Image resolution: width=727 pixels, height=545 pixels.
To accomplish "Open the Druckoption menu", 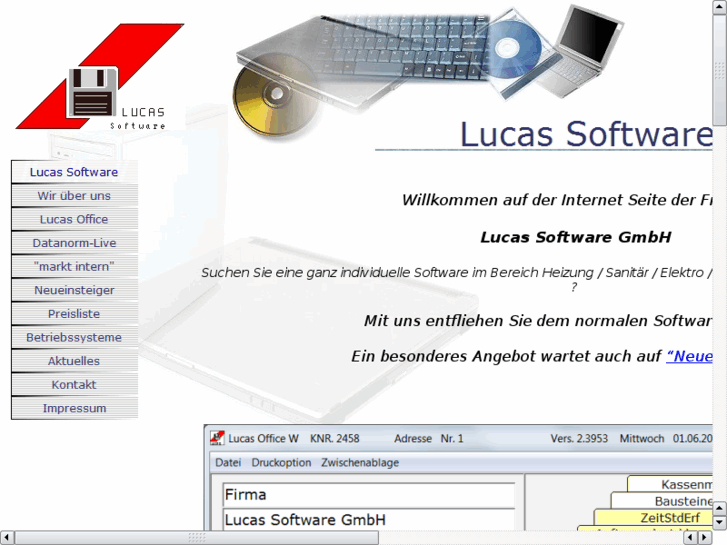I will pos(281,462).
